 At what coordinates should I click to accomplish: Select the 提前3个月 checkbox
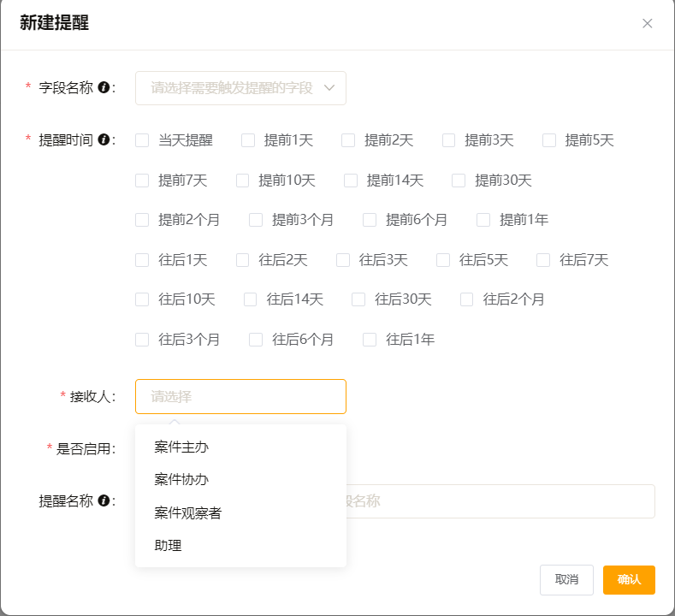(256, 220)
